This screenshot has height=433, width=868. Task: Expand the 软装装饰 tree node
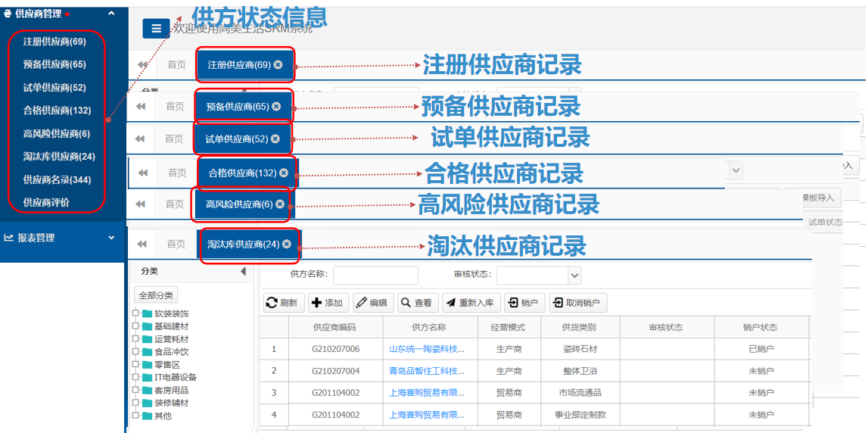[x=136, y=313]
